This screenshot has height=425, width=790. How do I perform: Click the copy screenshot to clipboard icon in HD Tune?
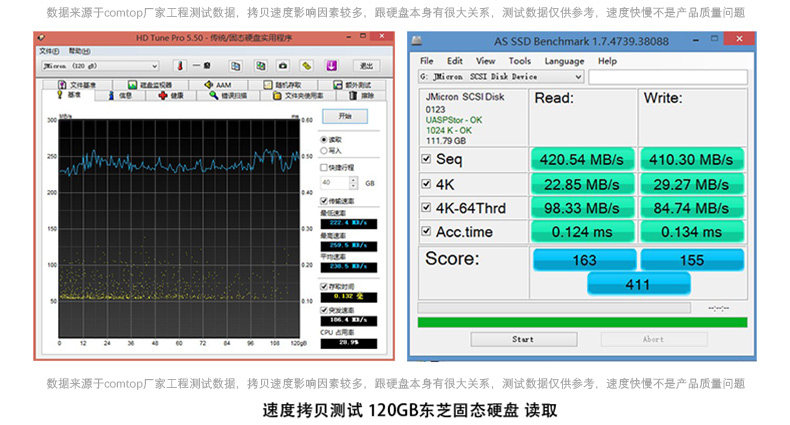tap(260, 66)
